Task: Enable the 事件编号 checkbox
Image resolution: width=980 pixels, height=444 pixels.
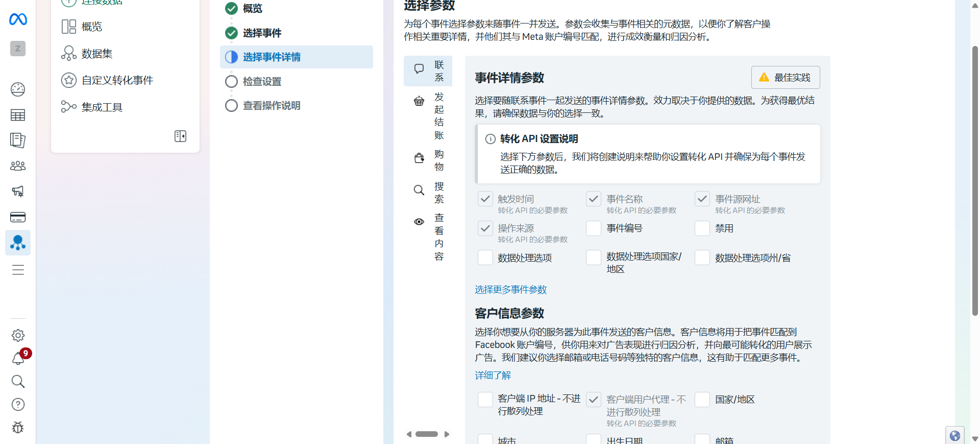Action: 594,228
